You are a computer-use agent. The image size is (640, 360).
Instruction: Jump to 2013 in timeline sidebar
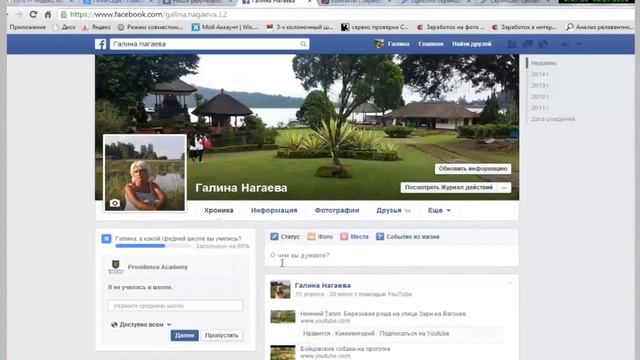click(x=539, y=85)
